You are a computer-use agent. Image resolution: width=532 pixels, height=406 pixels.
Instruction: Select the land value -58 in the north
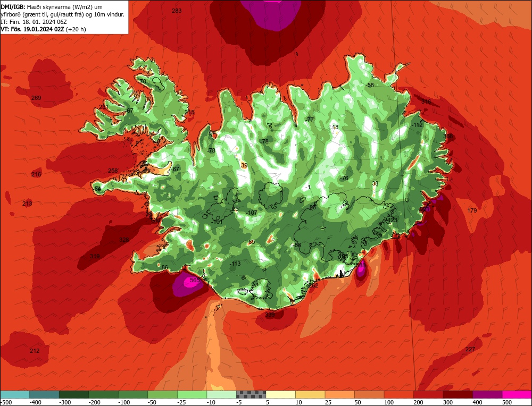pos(370,85)
